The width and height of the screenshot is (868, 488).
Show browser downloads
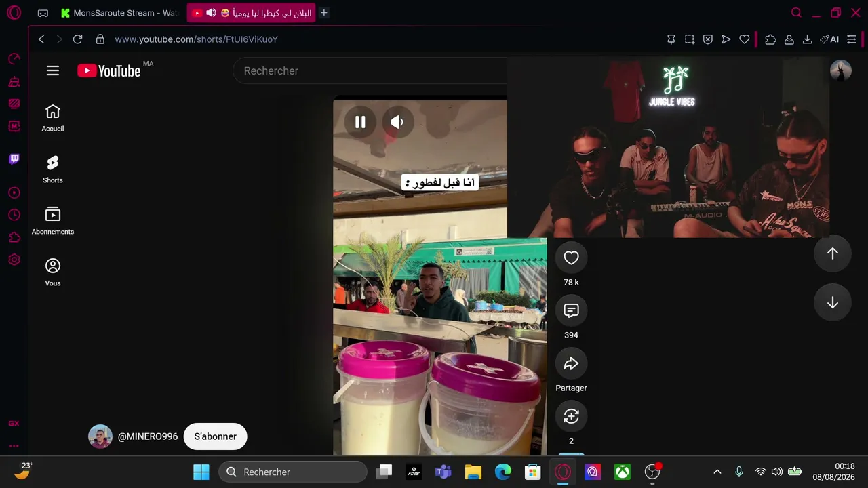tap(808, 39)
